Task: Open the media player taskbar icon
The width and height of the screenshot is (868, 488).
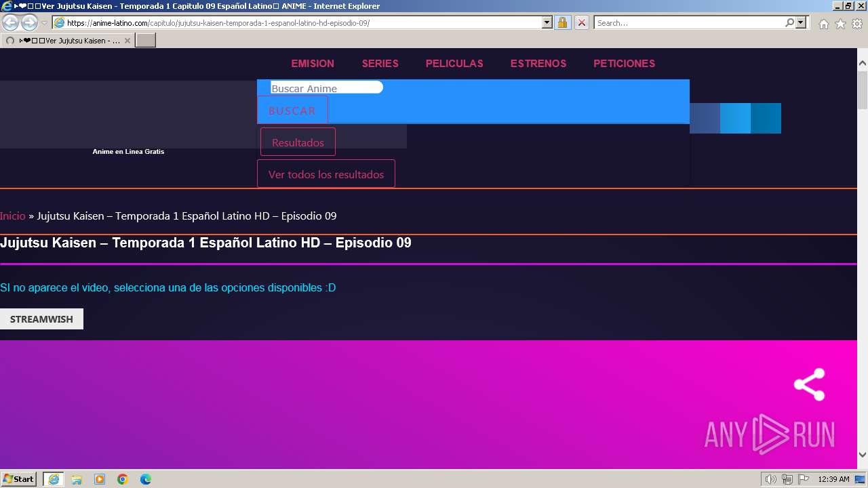Action: [x=100, y=479]
